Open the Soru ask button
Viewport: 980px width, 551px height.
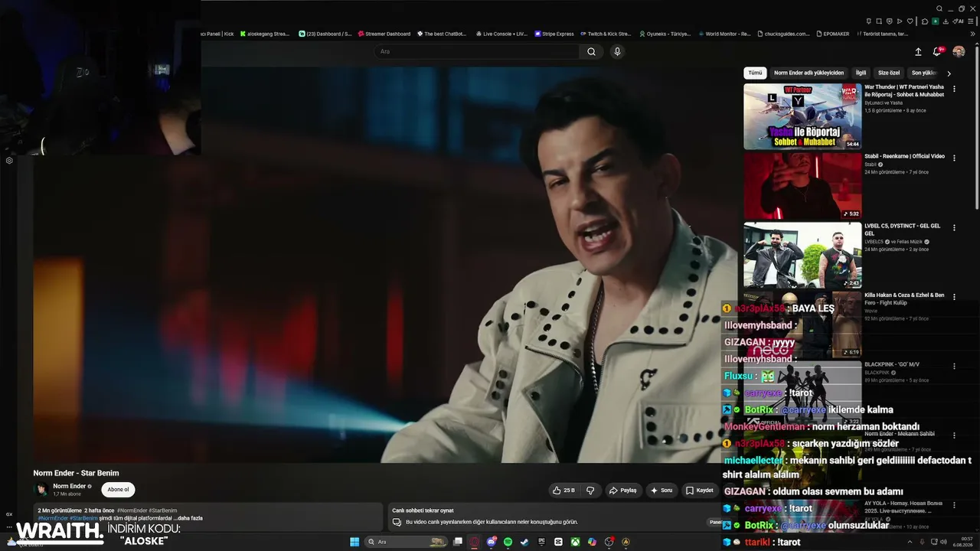661,491
